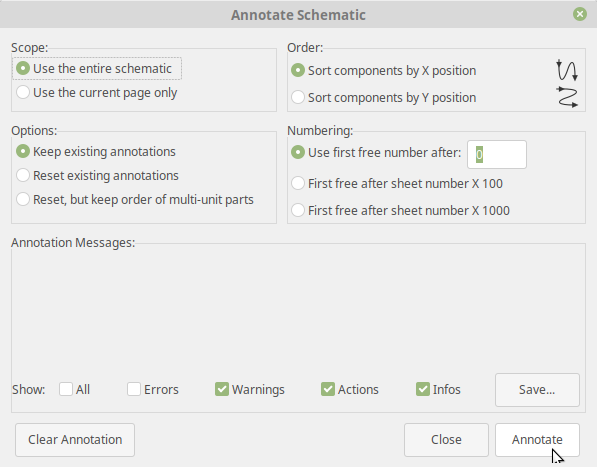
Task: Choose First free after sheet number X 1000
Action: point(400,210)
